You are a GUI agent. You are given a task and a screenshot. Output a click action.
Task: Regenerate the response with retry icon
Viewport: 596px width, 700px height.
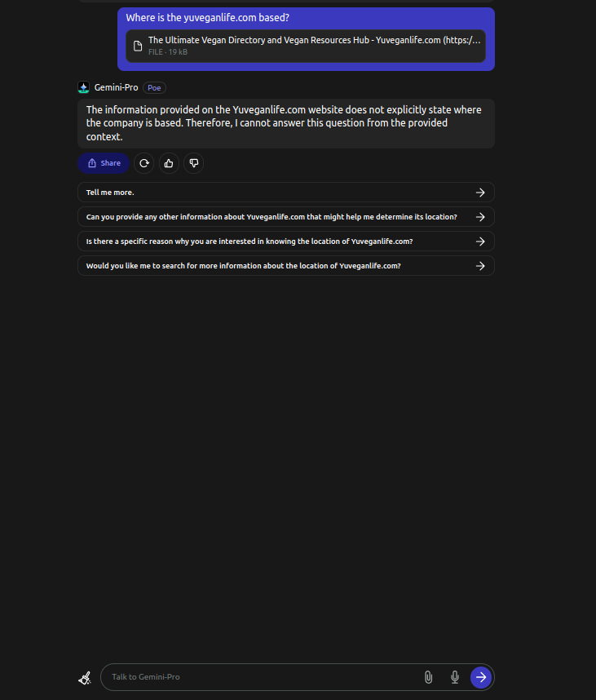pos(143,163)
